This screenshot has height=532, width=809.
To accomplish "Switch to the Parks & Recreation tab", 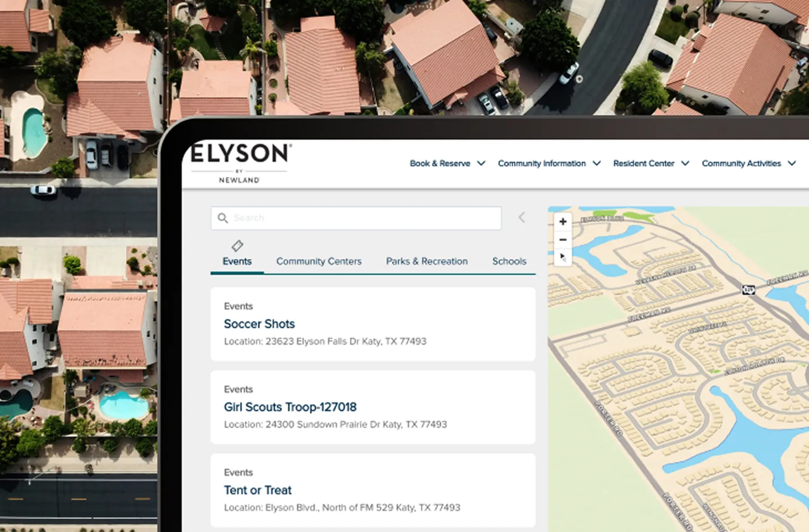I will point(427,261).
